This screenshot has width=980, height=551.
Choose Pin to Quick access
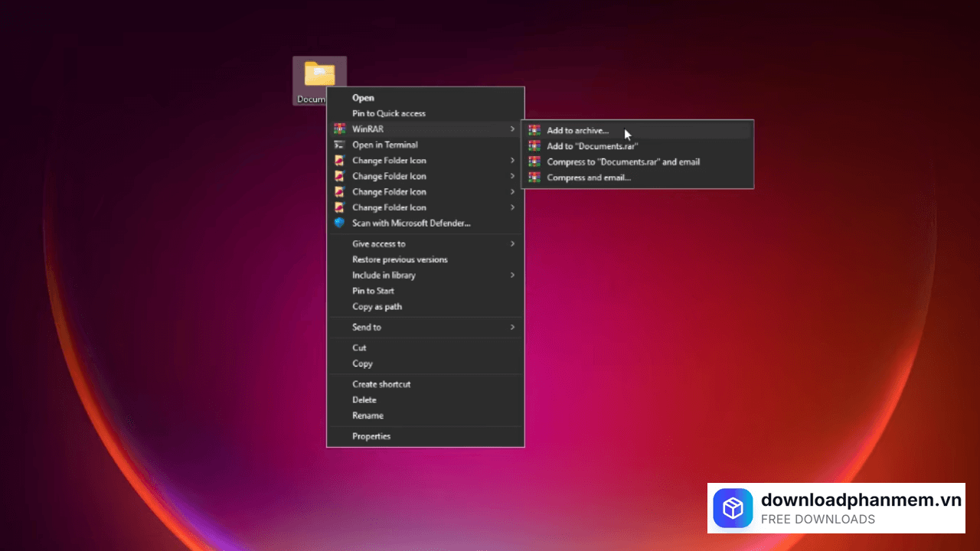pos(388,113)
